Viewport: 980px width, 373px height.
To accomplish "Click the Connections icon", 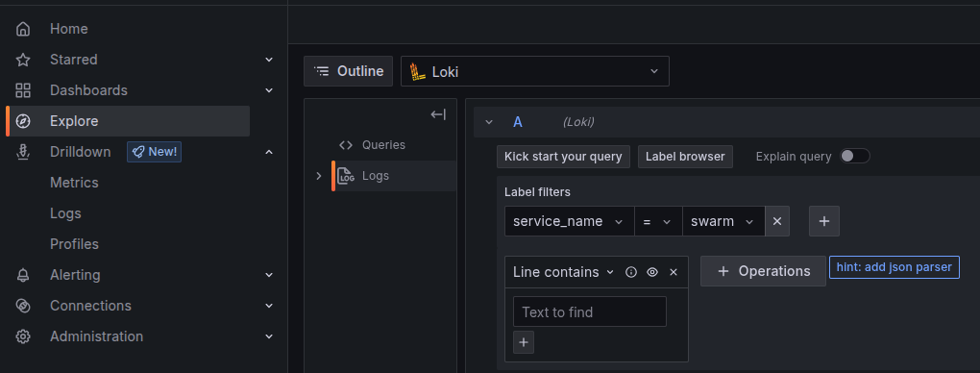I will click(x=23, y=306).
